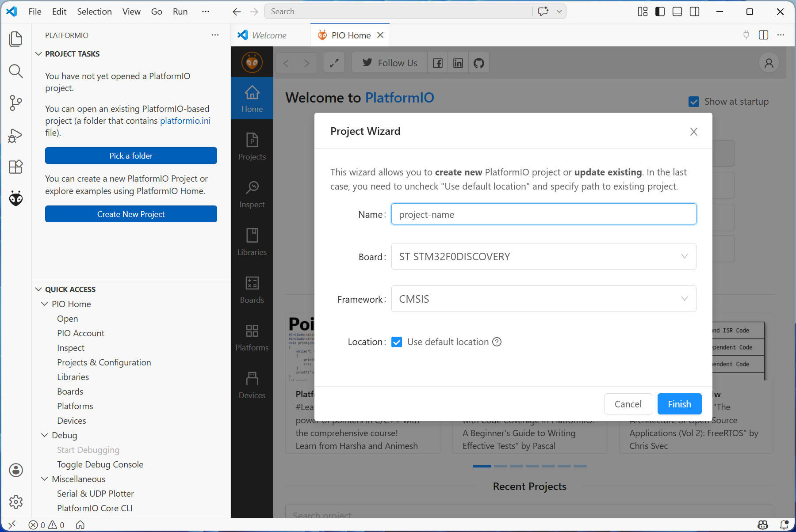This screenshot has width=796, height=532.
Task: Open the Source Control view
Action: pyautogui.click(x=16, y=103)
